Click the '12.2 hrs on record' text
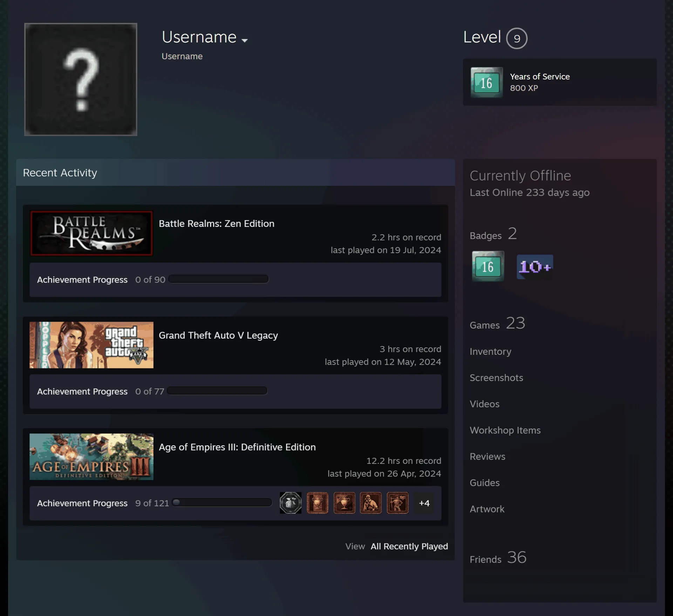This screenshot has width=673, height=616. pos(404,461)
